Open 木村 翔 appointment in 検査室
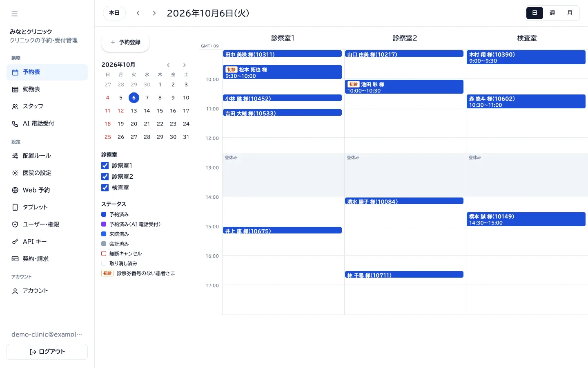Image resolution: width=588 pixels, height=368 pixels. (x=526, y=57)
